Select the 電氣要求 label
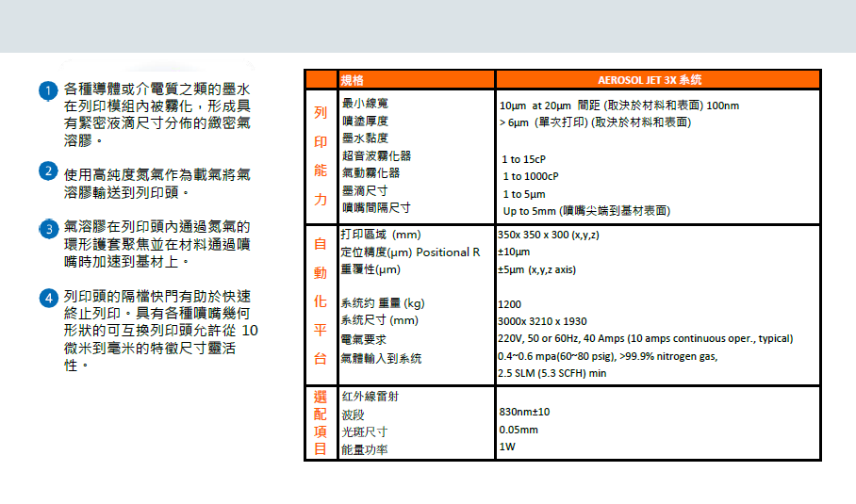This screenshot has height=504, width=856. point(363,339)
